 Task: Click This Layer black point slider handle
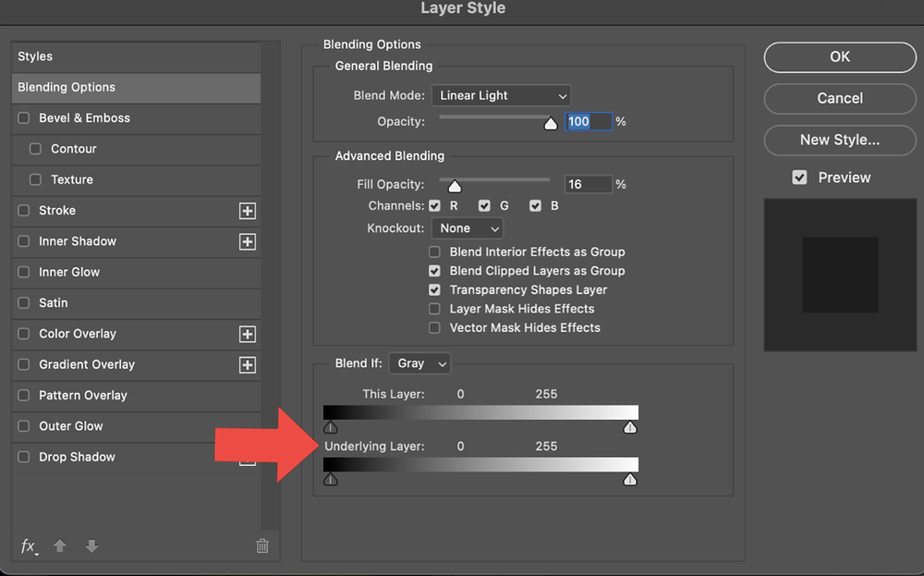click(331, 427)
